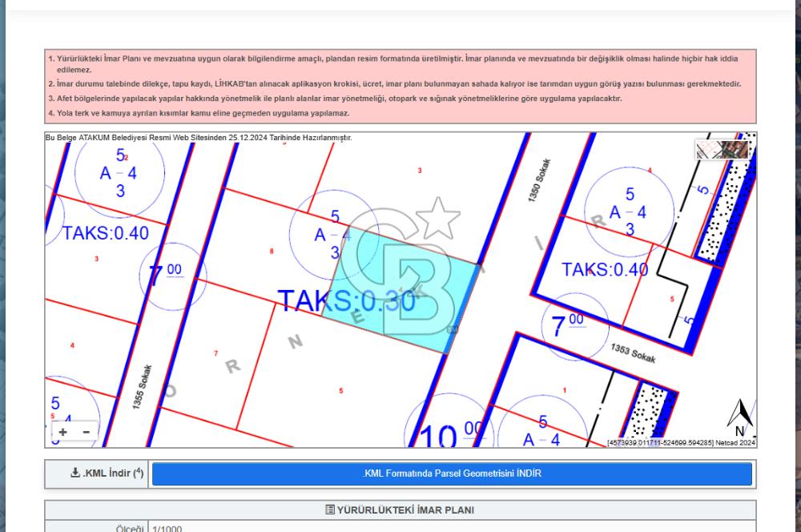
Task: Click the Netcad 2024 coordinate attribution
Action: [681, 442]
